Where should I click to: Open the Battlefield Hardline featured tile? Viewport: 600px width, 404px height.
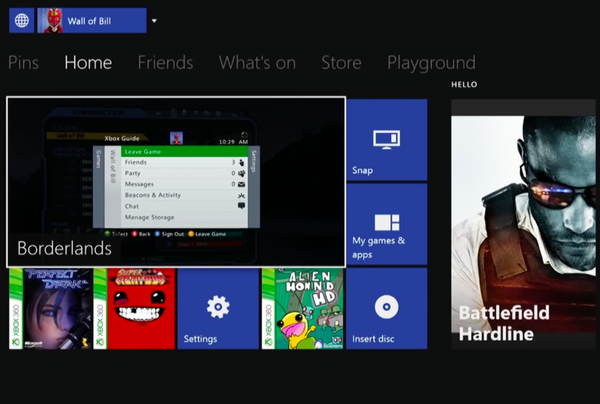[x=523, y=224]
